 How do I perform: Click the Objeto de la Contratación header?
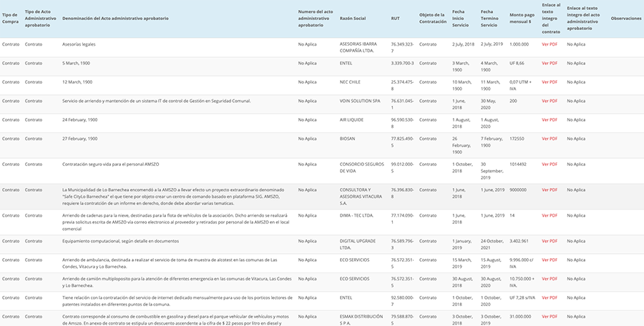[432, 19]
